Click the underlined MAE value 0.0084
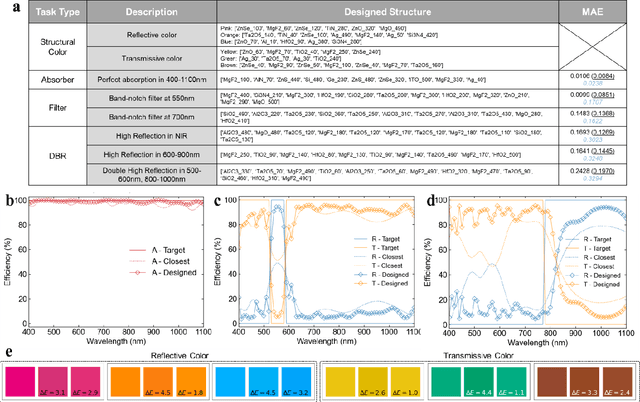The width and height of the screenshot is (640, 402). pos(602,75)
